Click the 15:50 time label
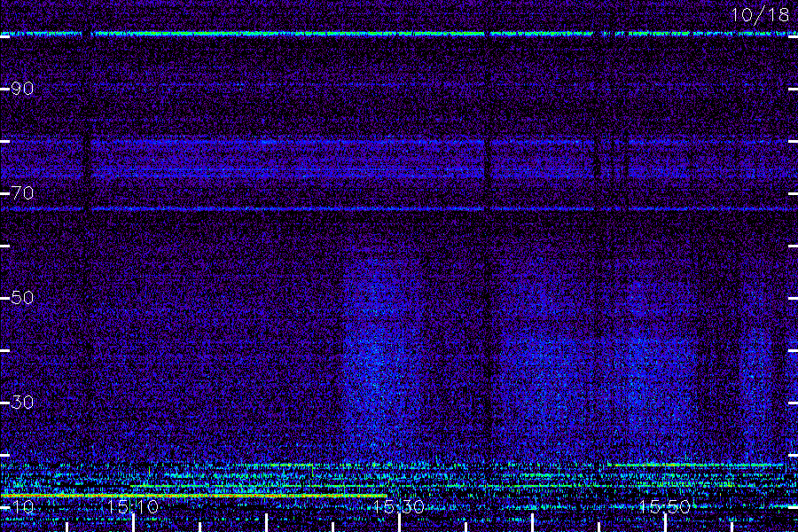This screenshot has height=532, width=798. (665, 506)
